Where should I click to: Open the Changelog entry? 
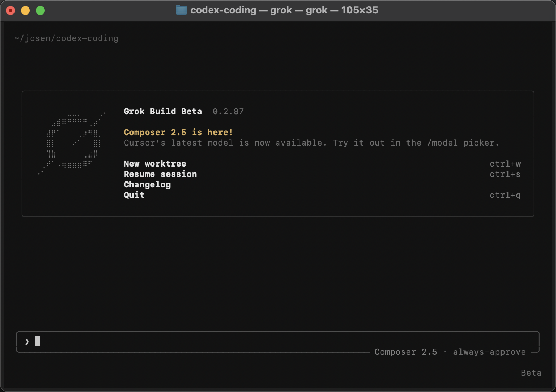[x=147, y=185]
